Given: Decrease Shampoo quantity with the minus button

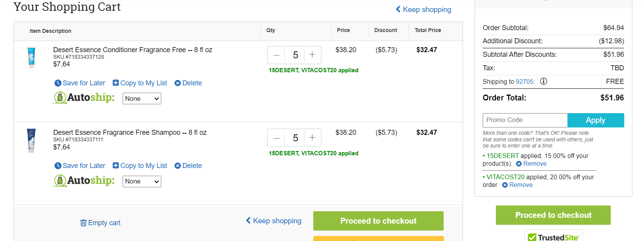Looking at the screenshot, I should click(276, 137).
